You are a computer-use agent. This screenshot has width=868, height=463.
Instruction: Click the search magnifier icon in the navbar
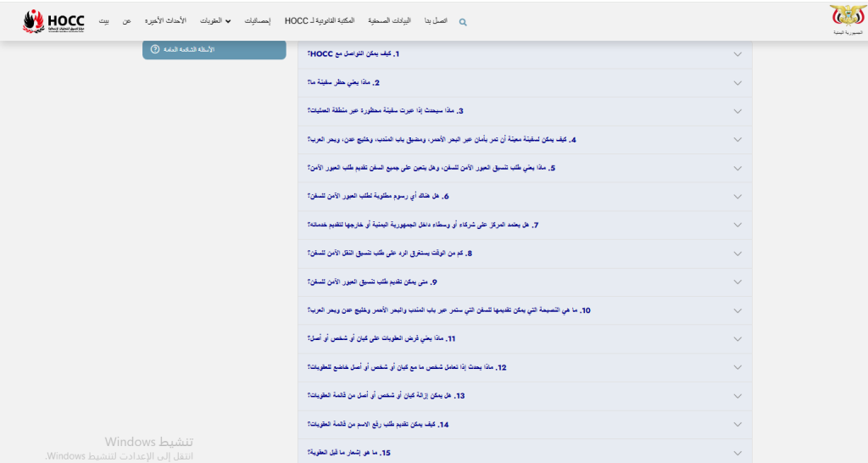[x=463, y=21]
